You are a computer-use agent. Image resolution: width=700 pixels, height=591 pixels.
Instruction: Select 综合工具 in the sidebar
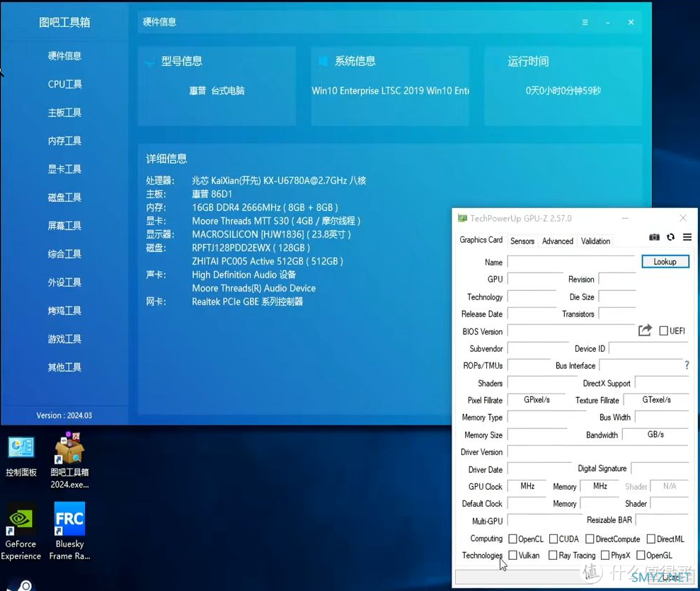click(x=64, y=254)
